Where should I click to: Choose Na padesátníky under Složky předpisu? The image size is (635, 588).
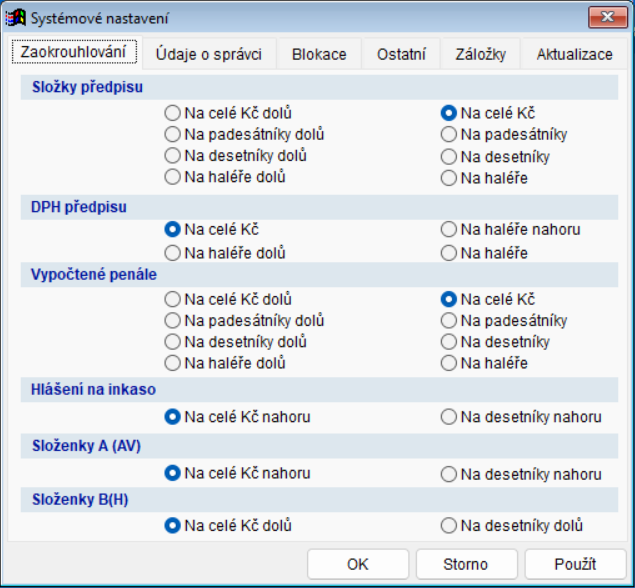(x=449, y=134)
